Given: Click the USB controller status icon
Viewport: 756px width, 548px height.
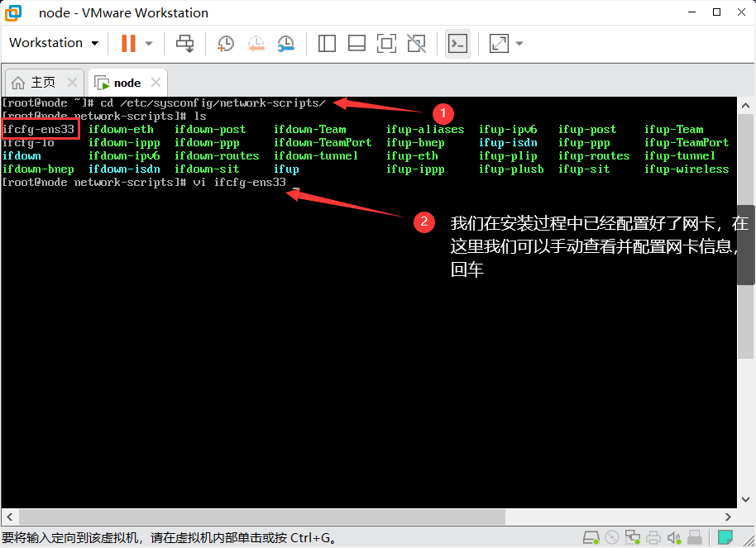Looking at the screenshot, I should pos(695,537).
